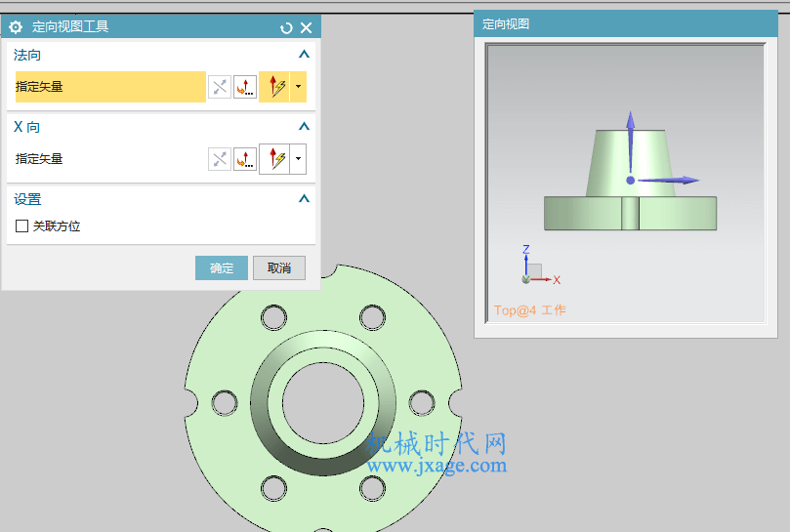Open vector type dropdown in X 向 row
Image resolution: width=790 pixels, height=532 pixels.
(x=298, y=159)
